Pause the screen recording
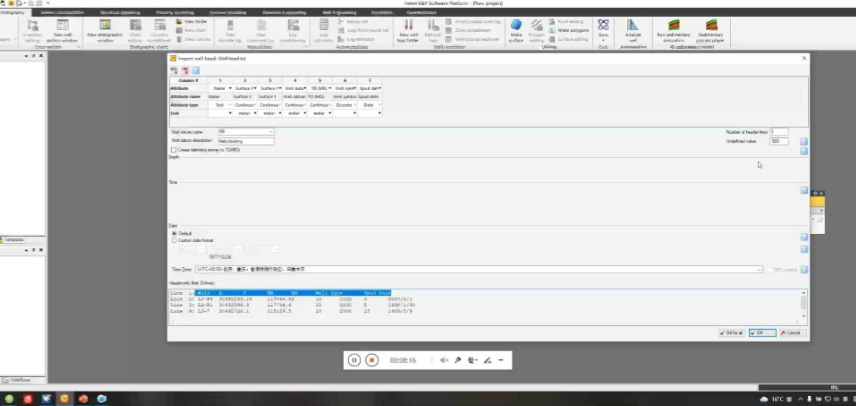This screenshot has height=406, width=856. pyautogui.click(x=354, y=360)
